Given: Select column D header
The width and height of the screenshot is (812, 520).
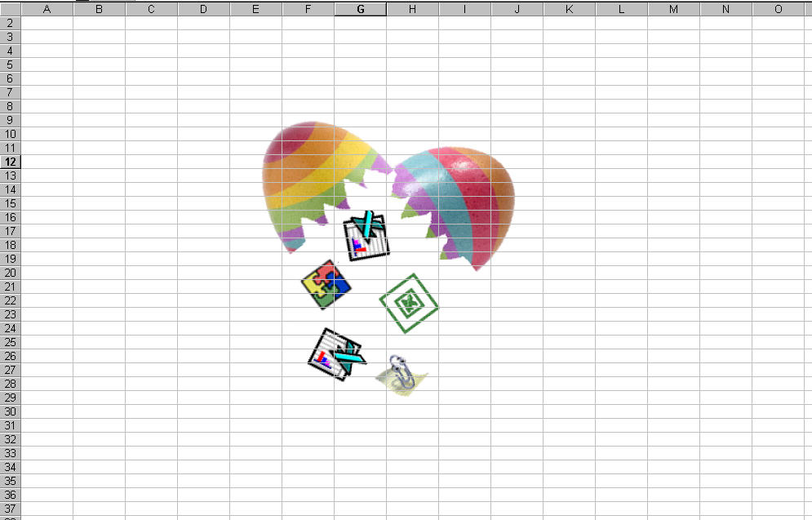Looking at the screenshot, I should click(x=203, y=9).
